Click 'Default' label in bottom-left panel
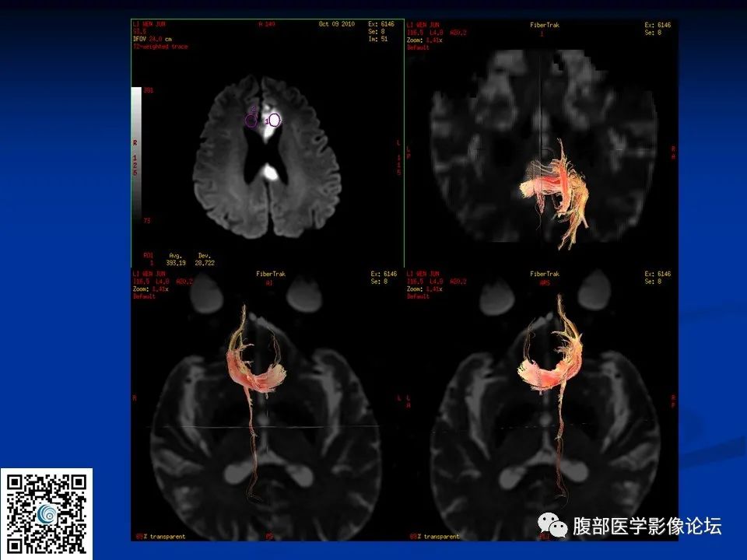The height and width of the screenshot is (560, 747). coord(144,296)
